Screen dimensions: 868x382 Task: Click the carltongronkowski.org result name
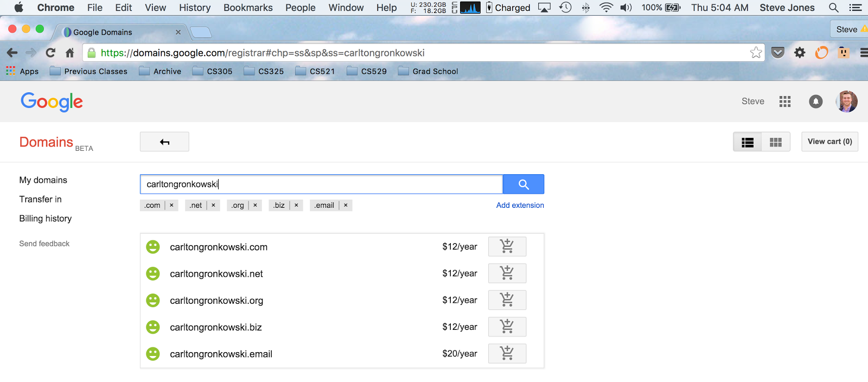216,301
